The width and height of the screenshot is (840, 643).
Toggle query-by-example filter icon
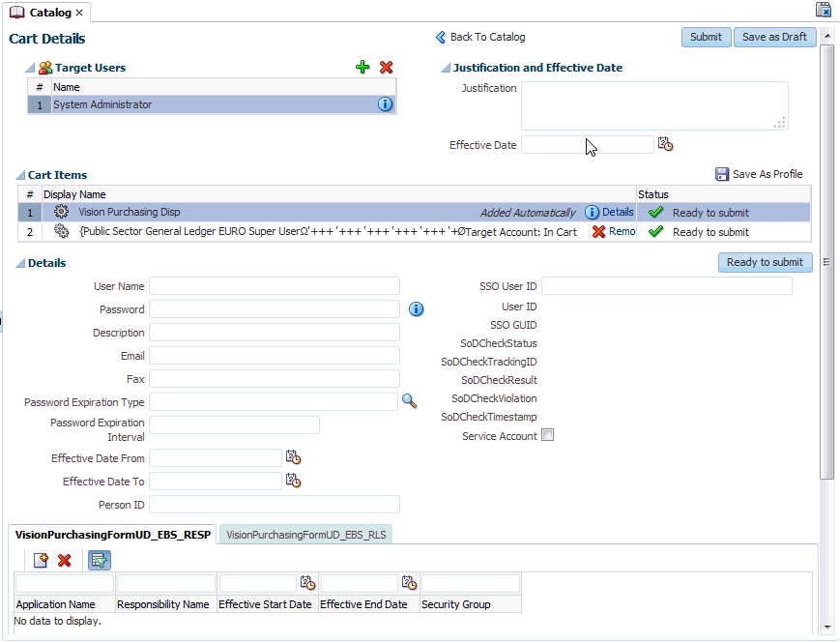click(100, 561)
